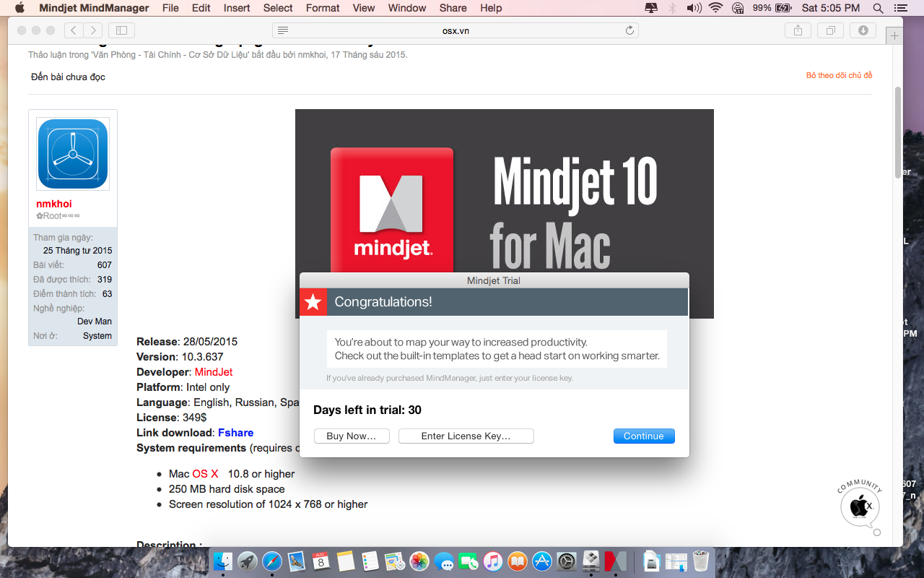Click the Safari sidebar toggle icon
This screenshot has height=578, width=924.
(121, 30)
